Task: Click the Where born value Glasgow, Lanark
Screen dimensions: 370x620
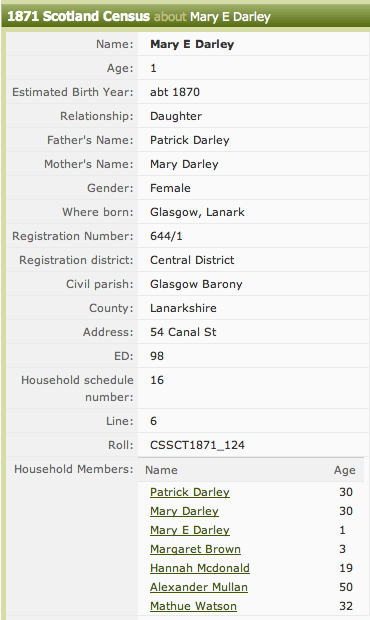Action: pos(197,212)
